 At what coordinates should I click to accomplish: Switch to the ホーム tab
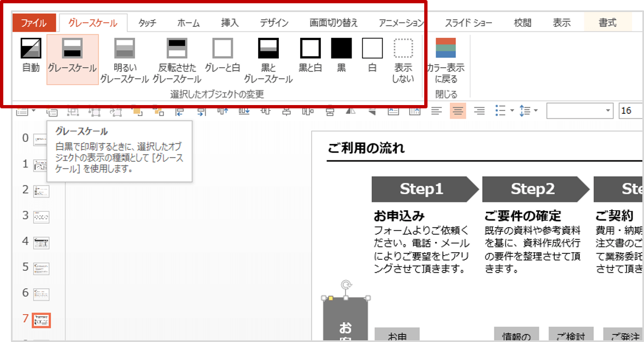click(x=189, y=22)
